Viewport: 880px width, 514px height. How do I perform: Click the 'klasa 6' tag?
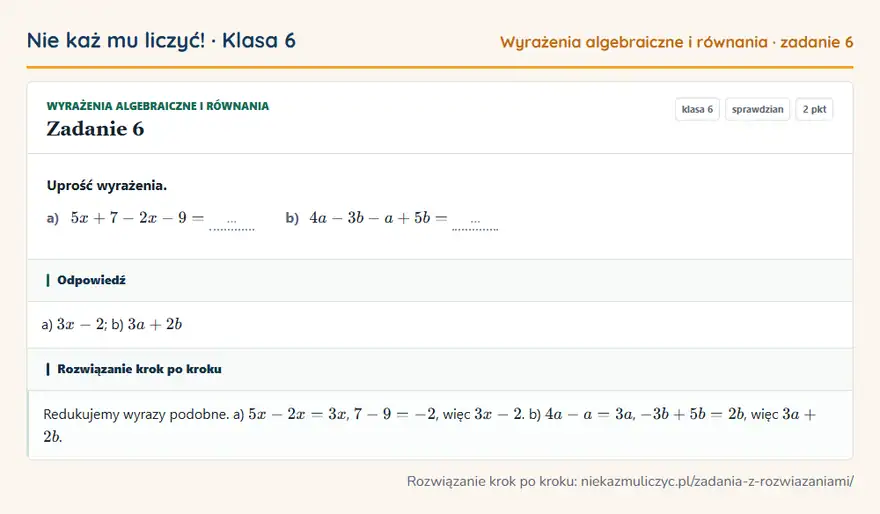click(x=697, y=109)
